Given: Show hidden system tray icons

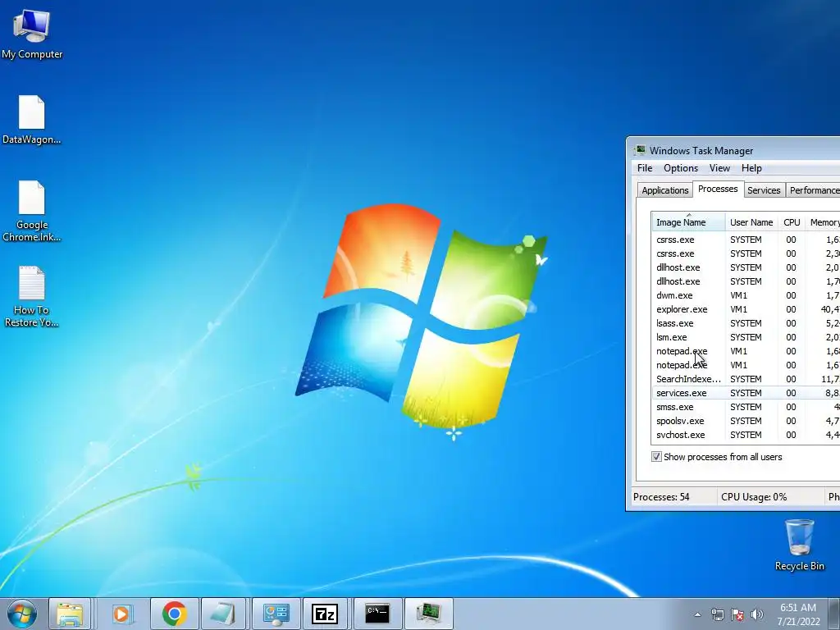Looking at the screenshot, I should click(x=697, y=614).
